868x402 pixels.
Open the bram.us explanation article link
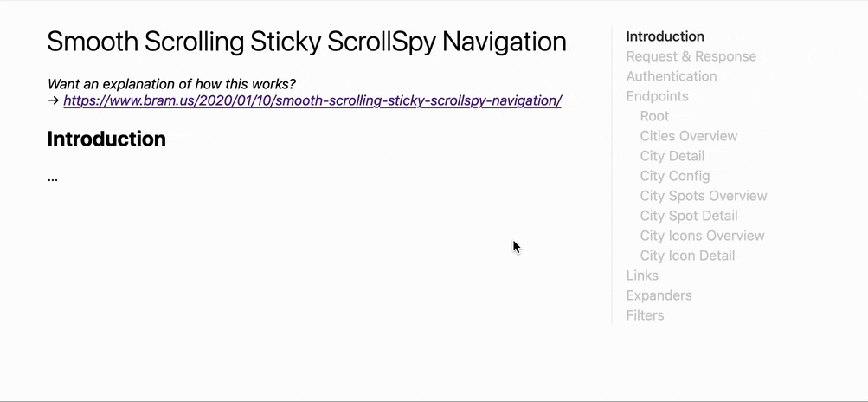point(312,100)
